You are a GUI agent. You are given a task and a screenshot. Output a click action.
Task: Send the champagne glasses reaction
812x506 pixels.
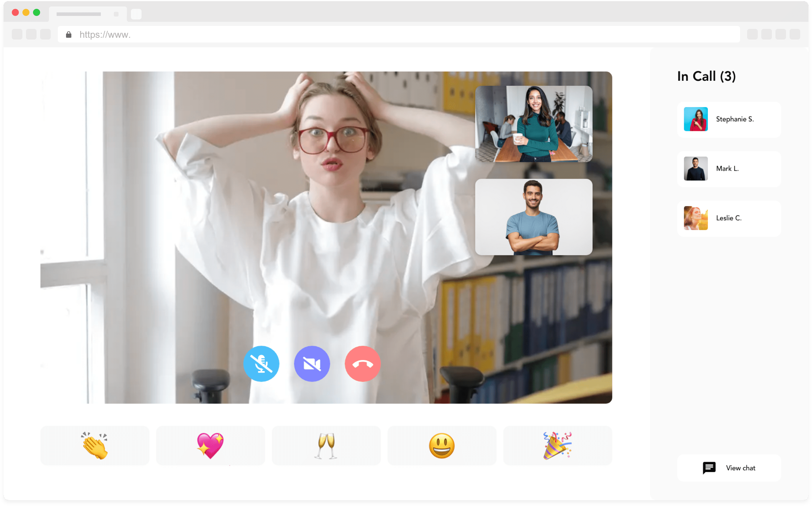[x=326, y=445]
